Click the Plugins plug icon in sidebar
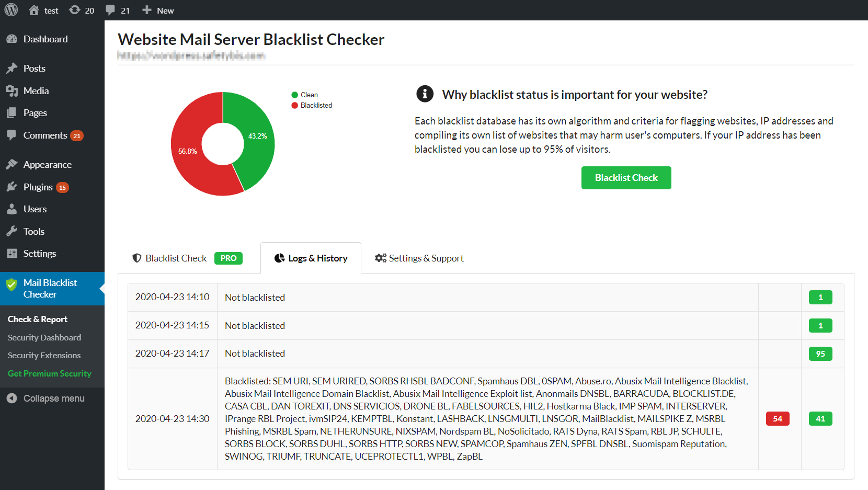Viewport: 868px width, 490px height. coord(12,187)
